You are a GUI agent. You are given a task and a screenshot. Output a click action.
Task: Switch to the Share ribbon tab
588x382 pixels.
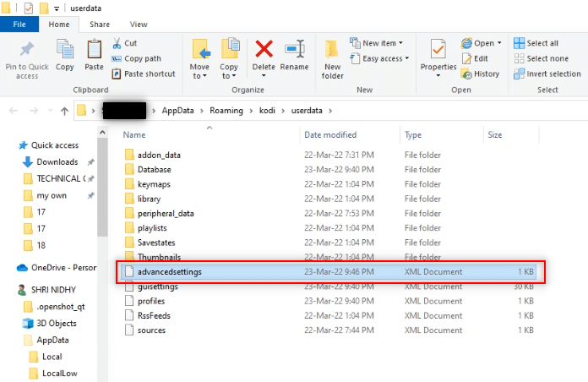pos(100,25)
